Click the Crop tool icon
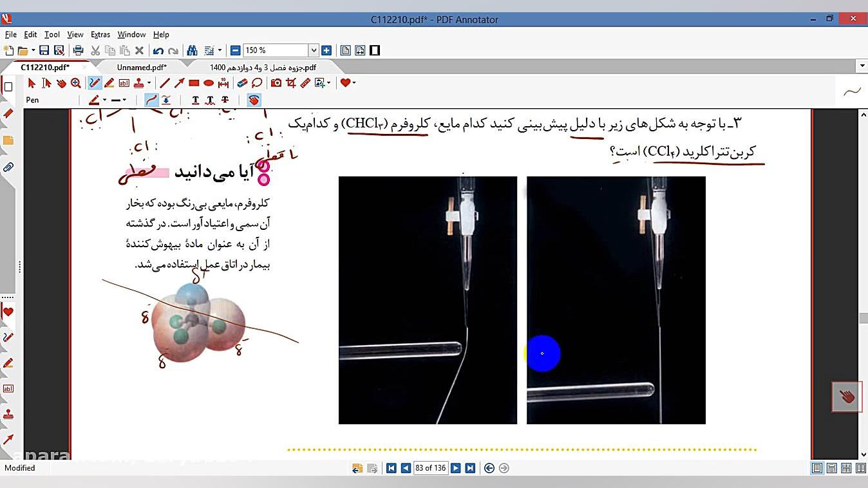 (290, 83)
